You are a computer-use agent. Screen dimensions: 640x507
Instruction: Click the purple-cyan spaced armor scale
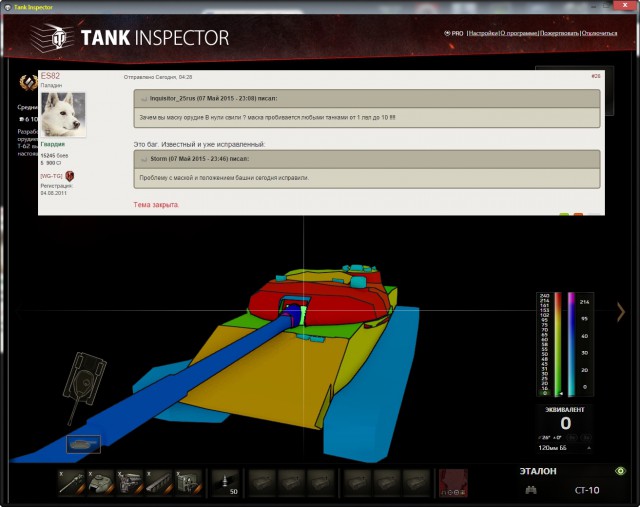click(571, 344)
